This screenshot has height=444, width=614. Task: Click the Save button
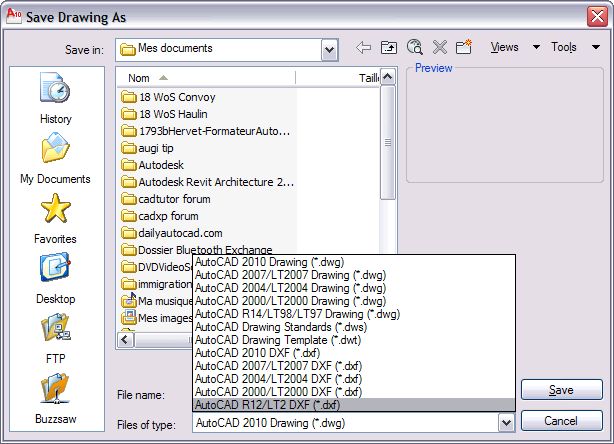pos(562,390)
